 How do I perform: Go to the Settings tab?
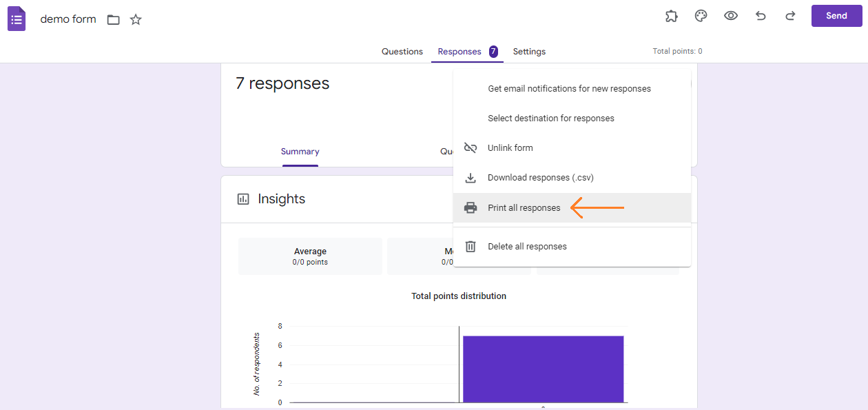click(529, 52)
